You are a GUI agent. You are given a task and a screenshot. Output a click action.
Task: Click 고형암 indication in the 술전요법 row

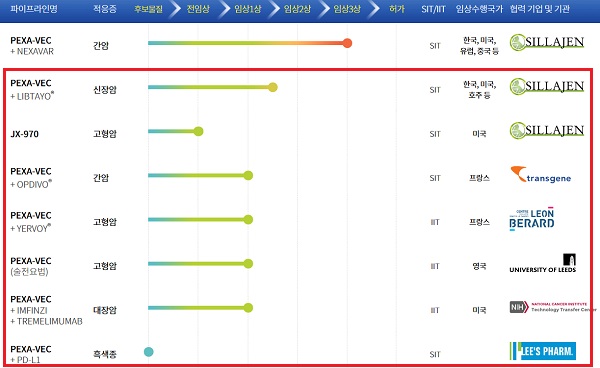coord(105,266)
